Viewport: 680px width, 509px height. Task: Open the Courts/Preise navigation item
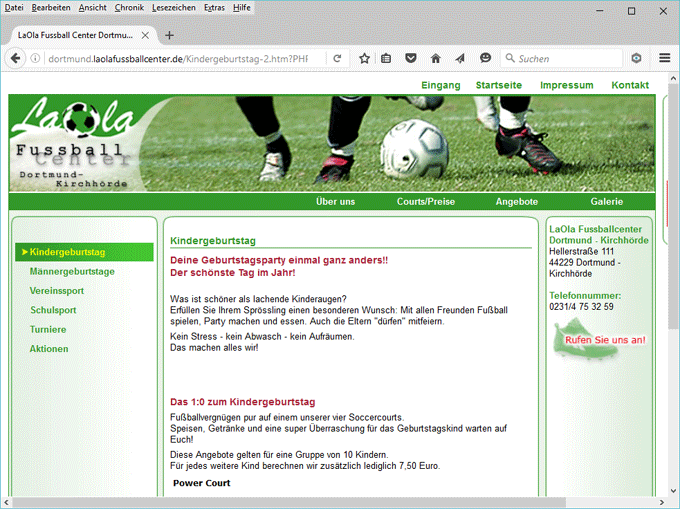[426, 202]
